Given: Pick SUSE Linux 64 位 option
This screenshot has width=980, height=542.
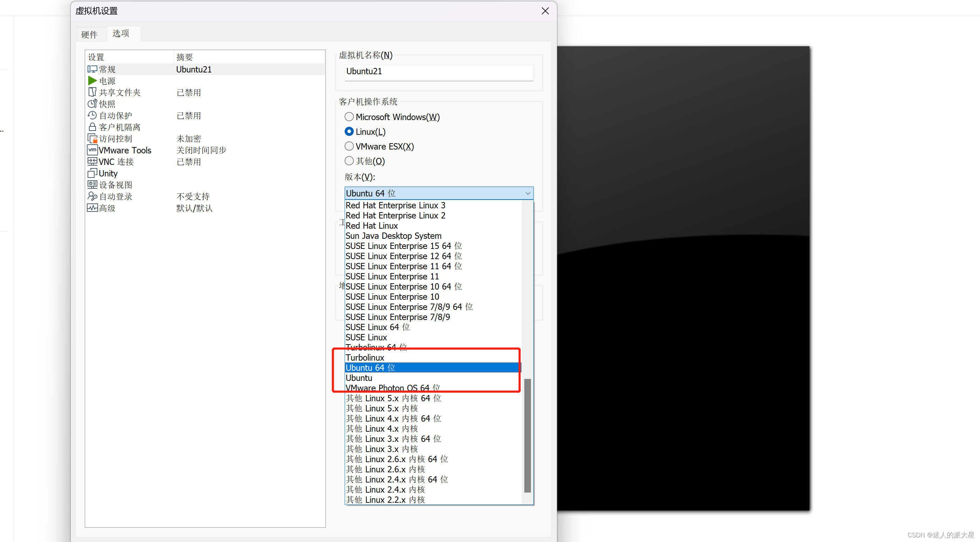Looking at the screenshot, I should pos(433,327).
